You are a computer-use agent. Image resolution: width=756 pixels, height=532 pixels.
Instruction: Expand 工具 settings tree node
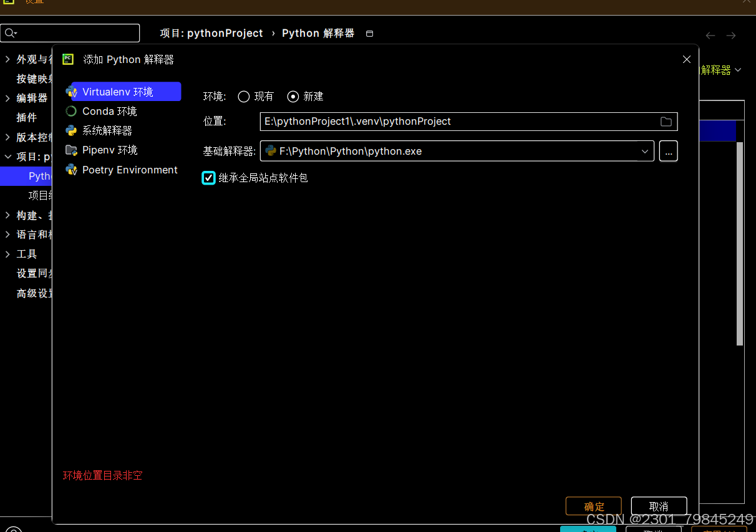click(7, 254)
